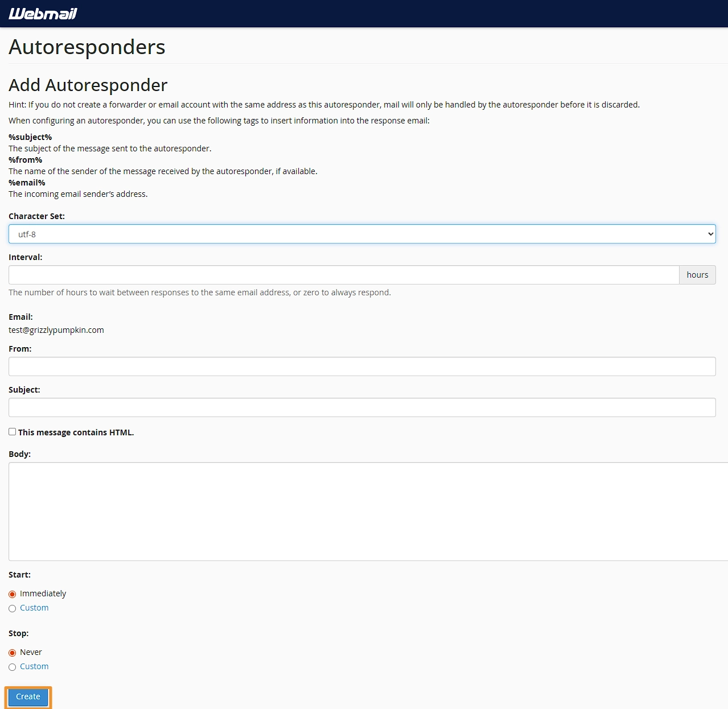Image resolution: width=728 pixels, height=709 pixels.
Task: Check 'This message contains HTML'
Action: click(12, 432)
